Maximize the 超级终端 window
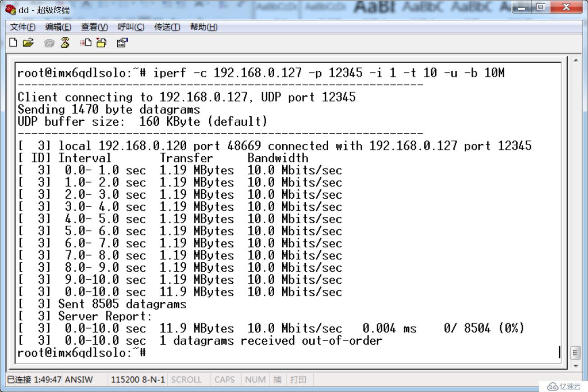The width and height of the screenshot is (588, 392). [x=541, y=7]
